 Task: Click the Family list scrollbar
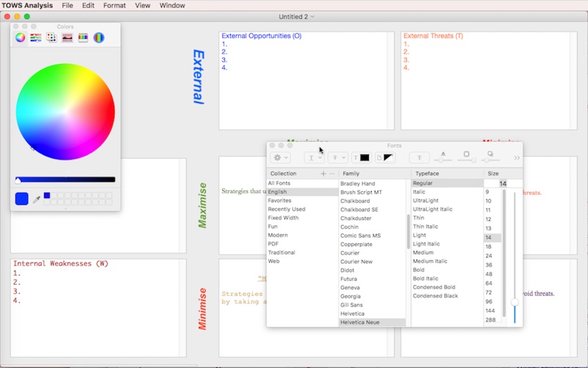coord(408,232)
